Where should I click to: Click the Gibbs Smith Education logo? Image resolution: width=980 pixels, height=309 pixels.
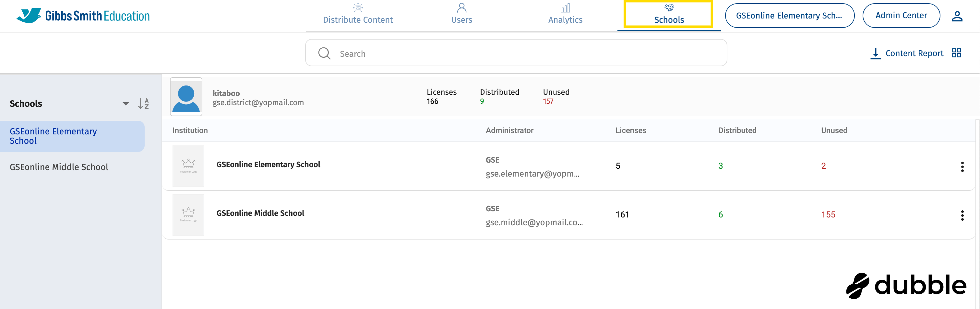point(83,15)
